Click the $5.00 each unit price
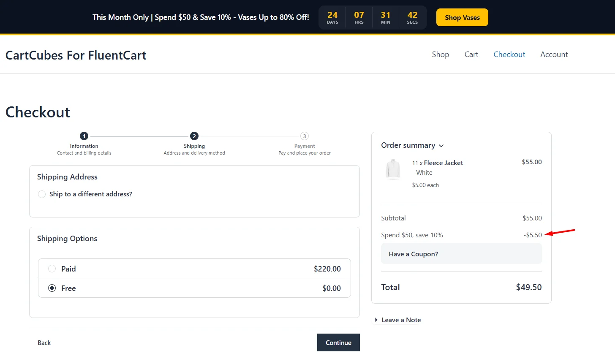Image resolution: width=615 pixels, height=364 pixels. (425, 185)
